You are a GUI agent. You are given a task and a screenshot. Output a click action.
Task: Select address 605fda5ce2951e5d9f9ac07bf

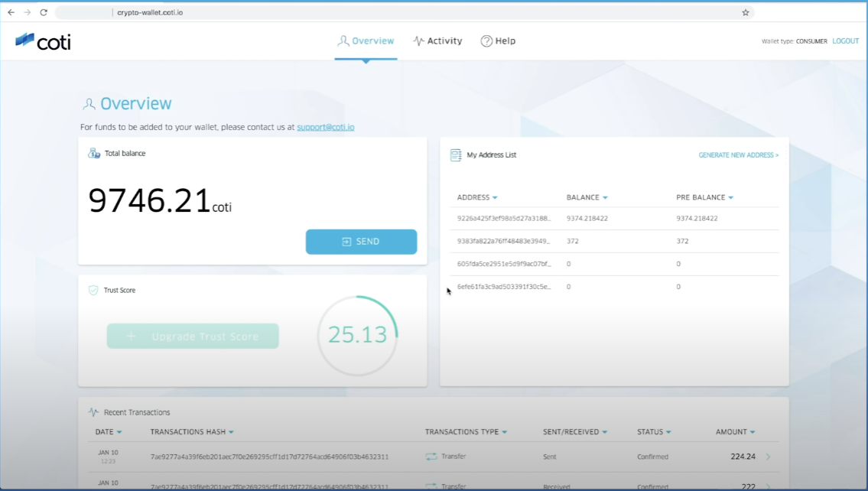coord(504,264)
